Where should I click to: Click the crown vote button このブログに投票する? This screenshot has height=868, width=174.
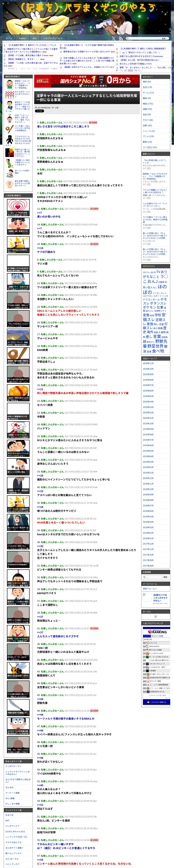pyautogui.click(x=156, y=702)
